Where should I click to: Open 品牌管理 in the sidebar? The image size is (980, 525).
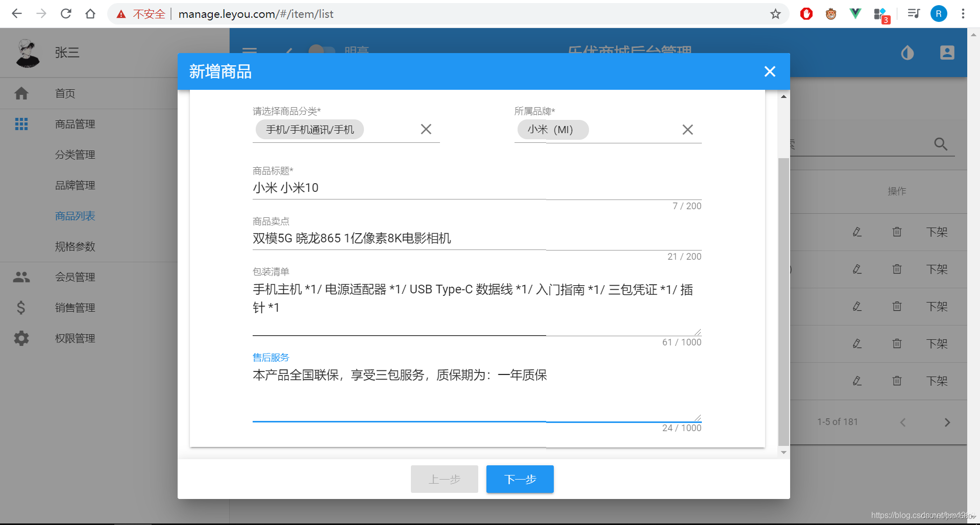(75, 185)
